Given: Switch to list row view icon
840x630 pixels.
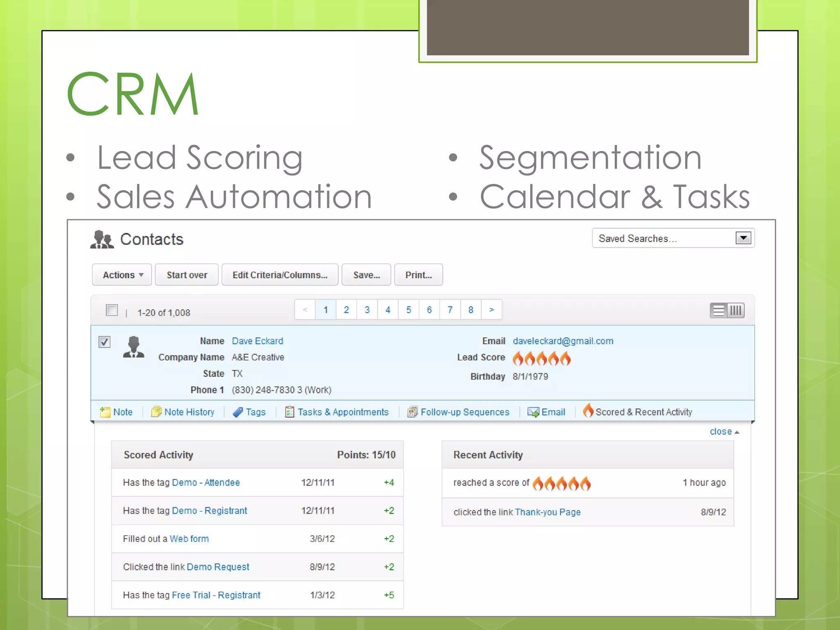Looking at the screenshot, I should click(x=719, y=310).
